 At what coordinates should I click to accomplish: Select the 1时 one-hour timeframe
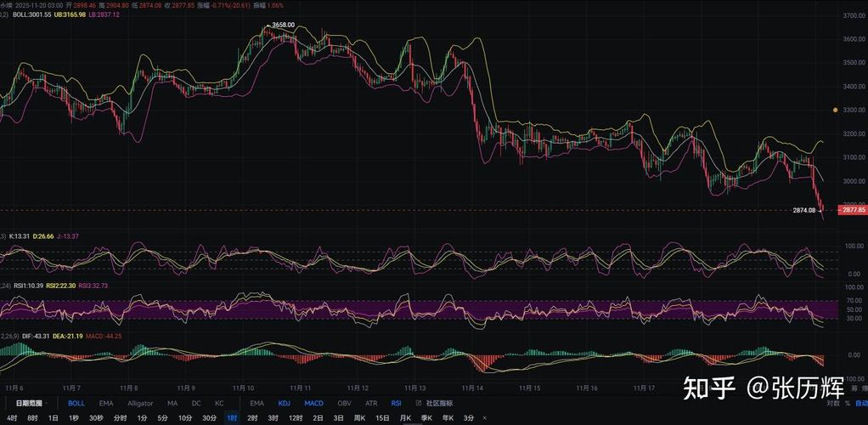pyautogui.click(x=232, y=418)
